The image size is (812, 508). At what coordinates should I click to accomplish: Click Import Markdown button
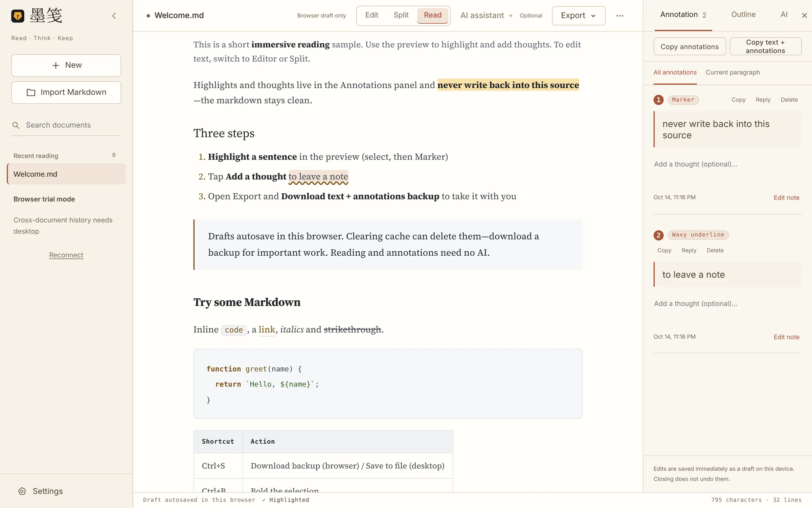tap(66, 92)
